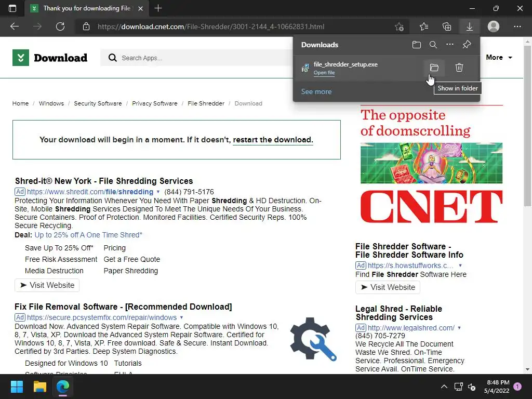The width and height of the screenshot is (532, 399).
Task: Click the http://www.legalshred.com/ URL
Action: point(411,328)
